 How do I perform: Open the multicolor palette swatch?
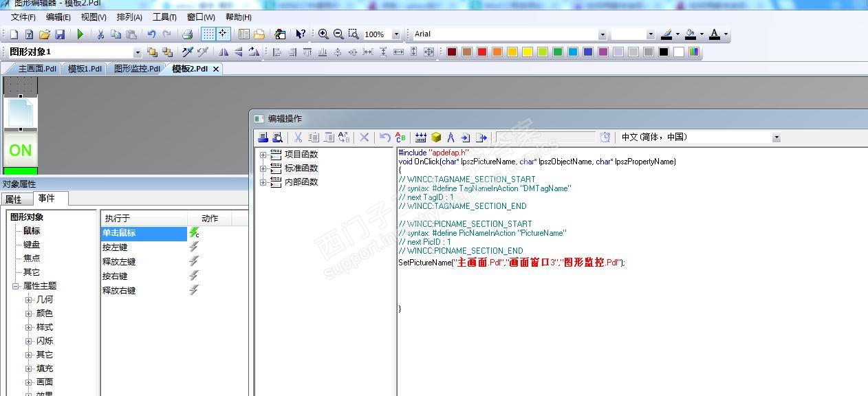tap(694, 52)
